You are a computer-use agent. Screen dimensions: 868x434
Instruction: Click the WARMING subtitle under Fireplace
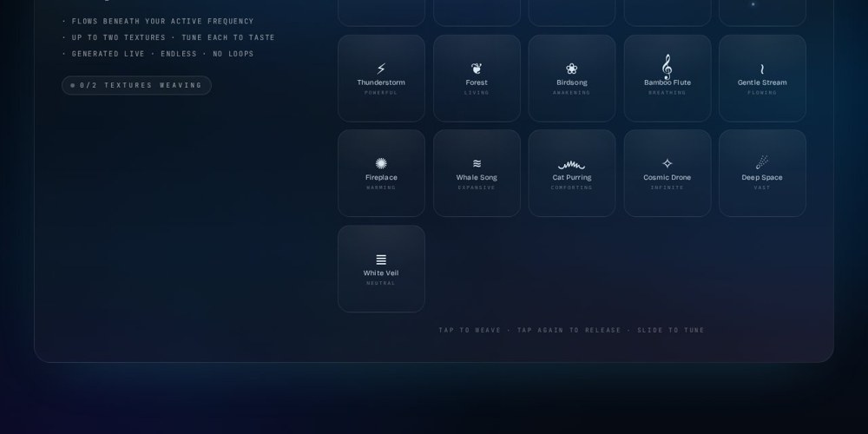point(381,187)
